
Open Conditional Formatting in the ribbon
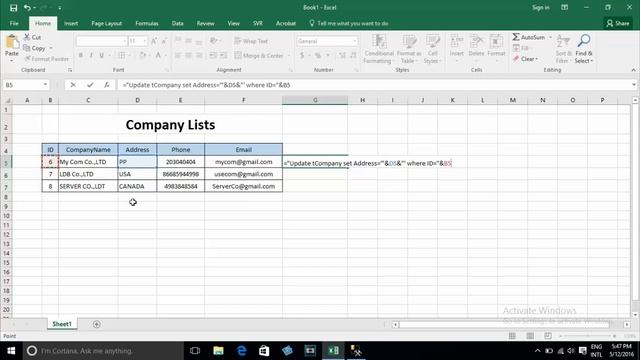[379, 49]
